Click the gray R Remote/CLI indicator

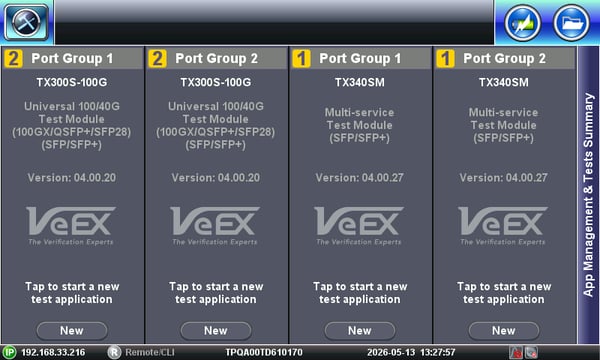coord(114,352)
